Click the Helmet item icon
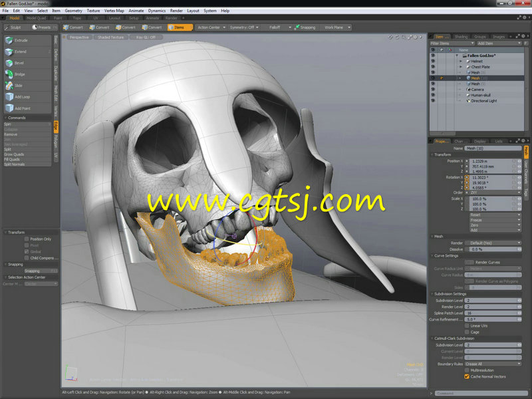This screenshot has height=399, width=532. tap(468, 61)
